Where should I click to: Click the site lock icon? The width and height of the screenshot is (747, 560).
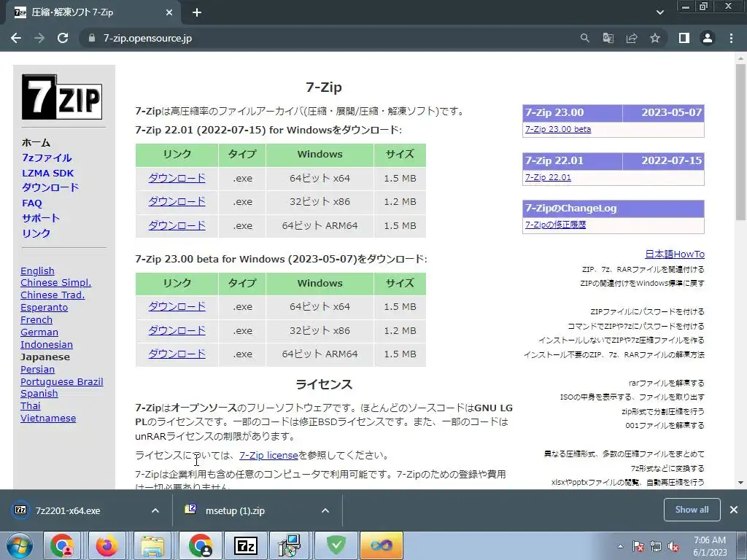pyautogui.click(x=92, y=38)
